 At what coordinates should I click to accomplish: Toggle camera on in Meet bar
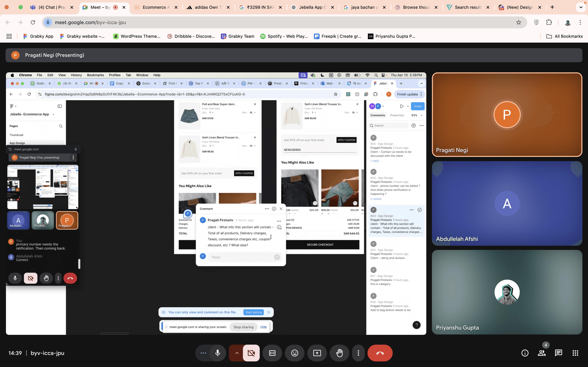pyautogui.click(x=251, y=353)
